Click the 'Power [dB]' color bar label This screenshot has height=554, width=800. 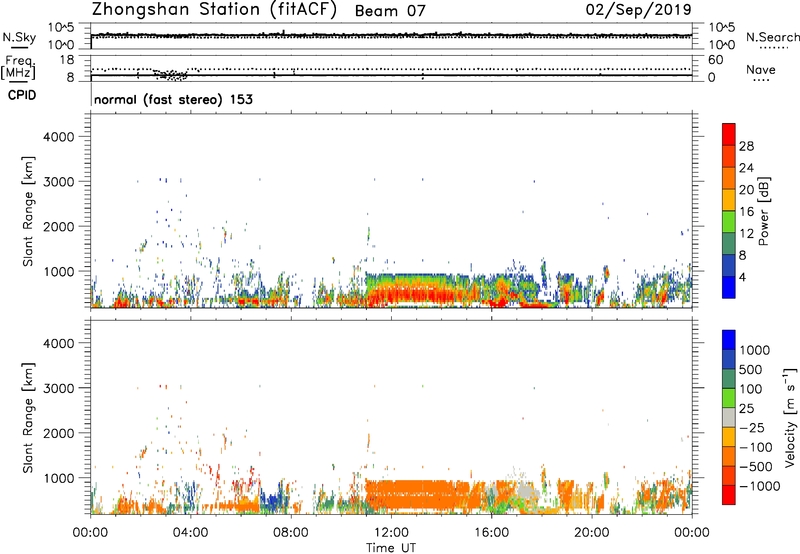[763, 211]
